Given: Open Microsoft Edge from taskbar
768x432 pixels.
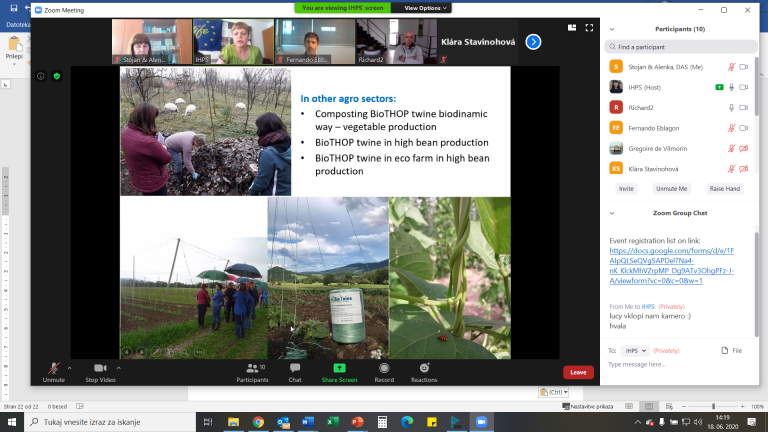Looking at the screenshot, I should point(407,422).
